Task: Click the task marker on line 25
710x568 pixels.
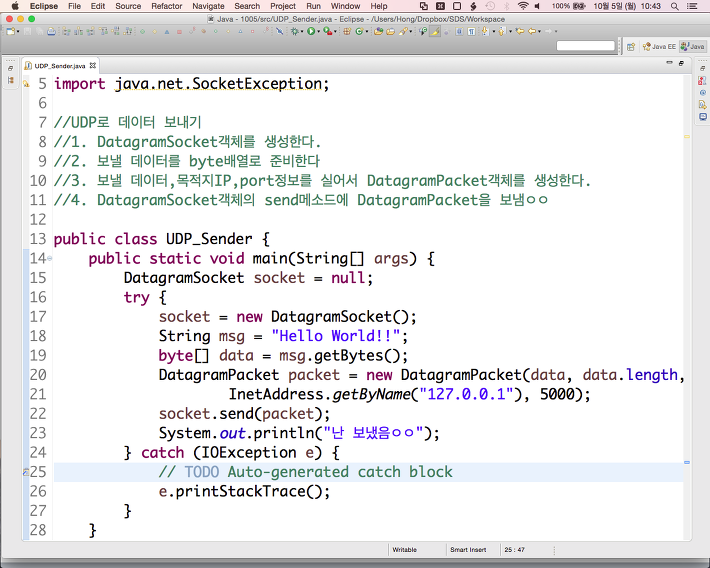Action: (26, 472)
